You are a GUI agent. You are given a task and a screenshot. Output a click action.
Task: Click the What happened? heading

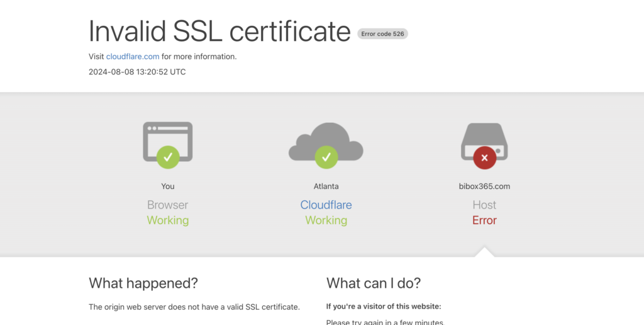(143, 283)
